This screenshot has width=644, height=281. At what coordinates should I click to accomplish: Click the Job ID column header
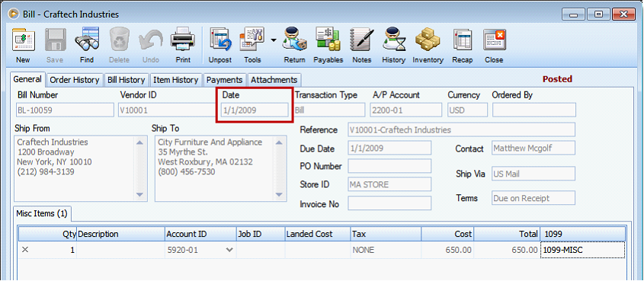tap(261, 235)
